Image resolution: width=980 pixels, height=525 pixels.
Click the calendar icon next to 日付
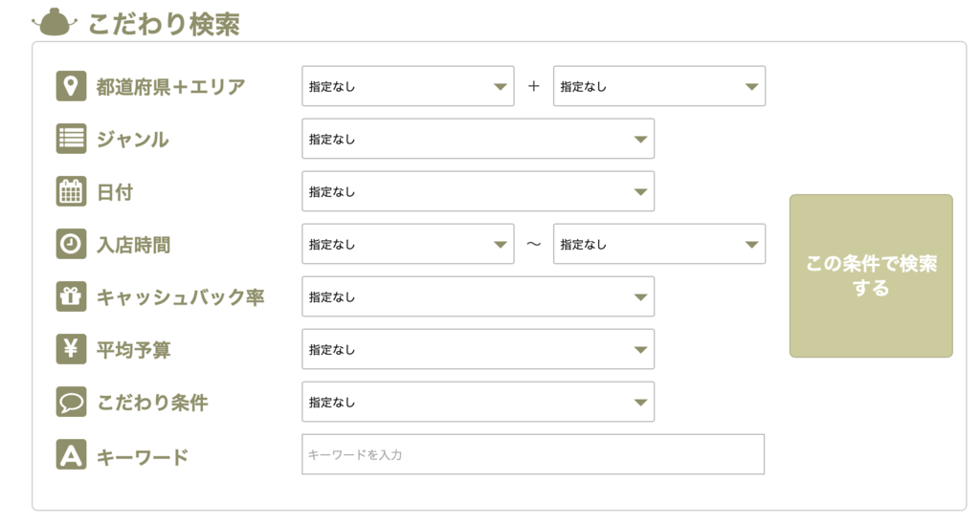(71, 191)
